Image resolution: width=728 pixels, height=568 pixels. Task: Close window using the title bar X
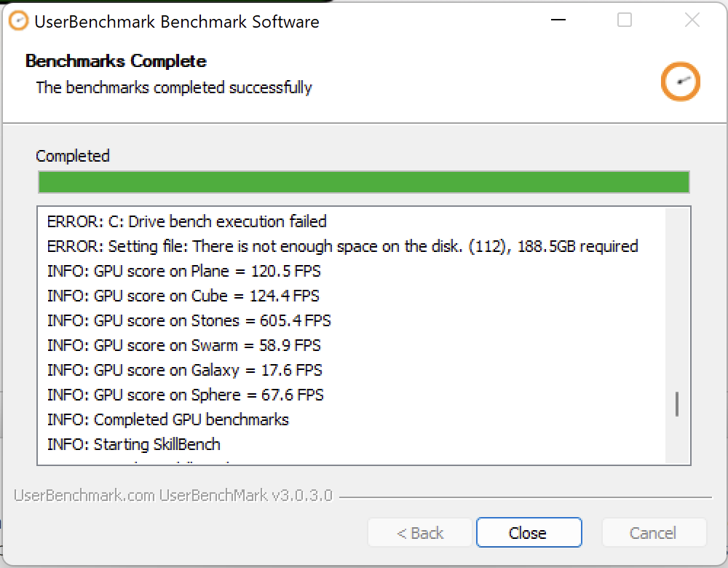click(692, 20)
